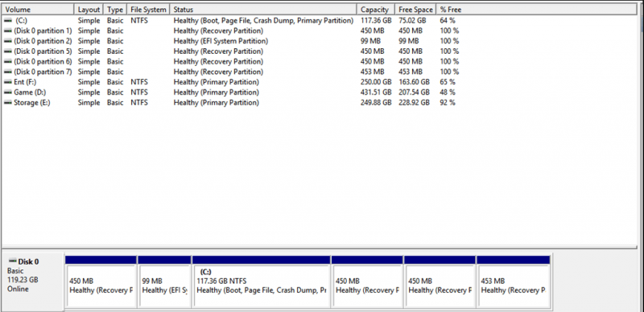Select the Storage (E:) volume name
This screenshot has height=312, width=644.
coord(32,103)
